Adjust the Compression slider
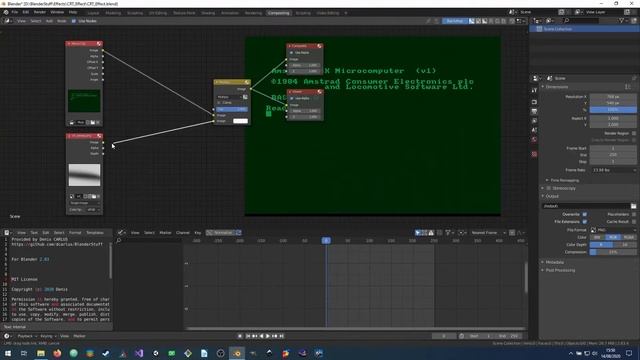The width and height of the screenshot is (640, 360). [613, 252]
